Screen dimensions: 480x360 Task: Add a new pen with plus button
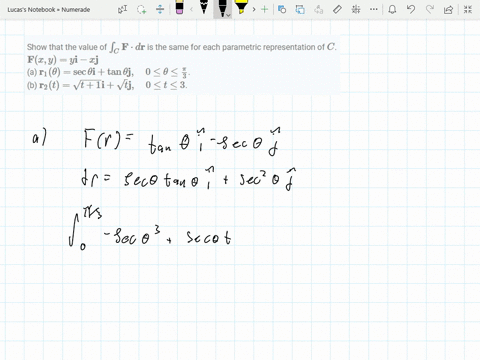(264, 9)
